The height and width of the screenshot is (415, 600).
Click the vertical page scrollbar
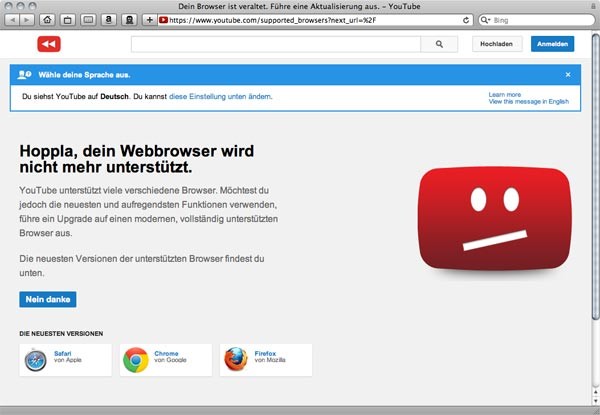tap(595, 200)
